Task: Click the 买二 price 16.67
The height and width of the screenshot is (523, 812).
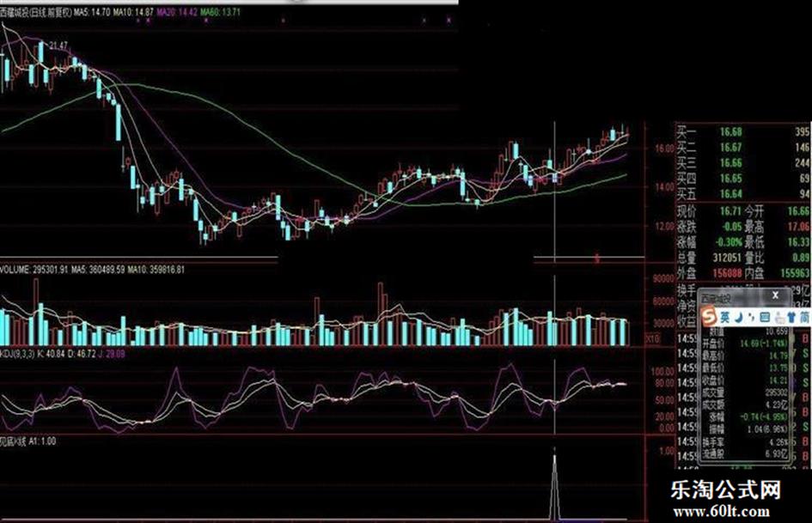Action: [x=730, y=148]
